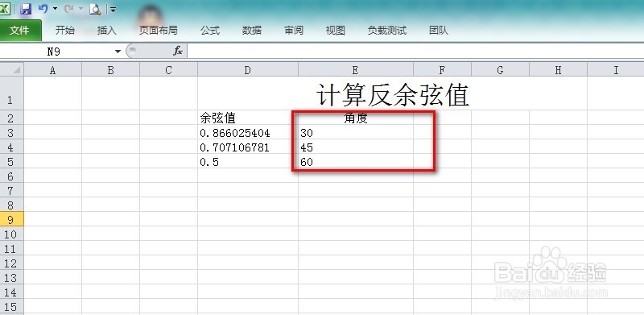Expand the Name Box dropdown arrow
644x315 pixels.
118,52
